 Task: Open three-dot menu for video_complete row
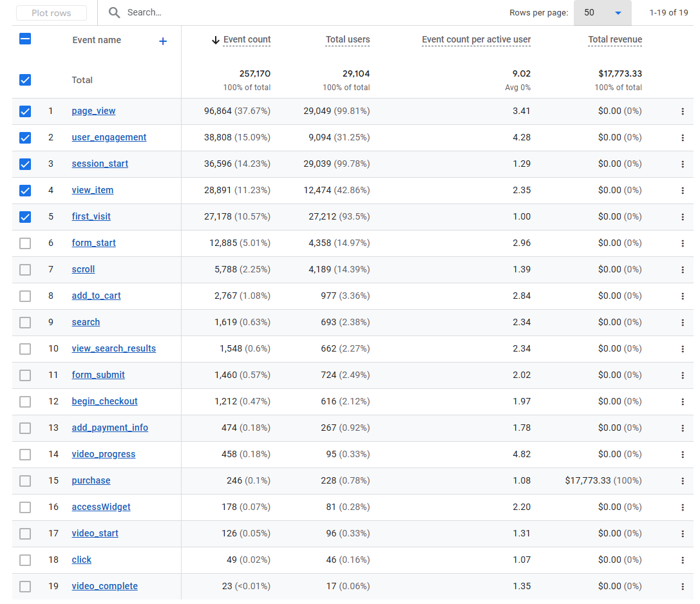tap(682, 587)
